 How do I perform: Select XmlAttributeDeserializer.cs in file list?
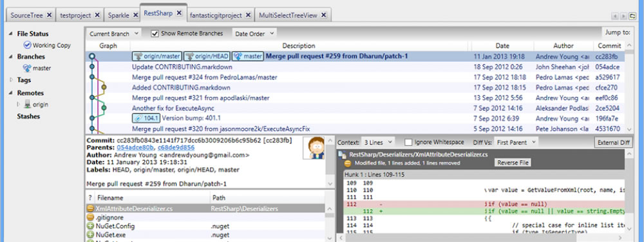pos(205,208)
